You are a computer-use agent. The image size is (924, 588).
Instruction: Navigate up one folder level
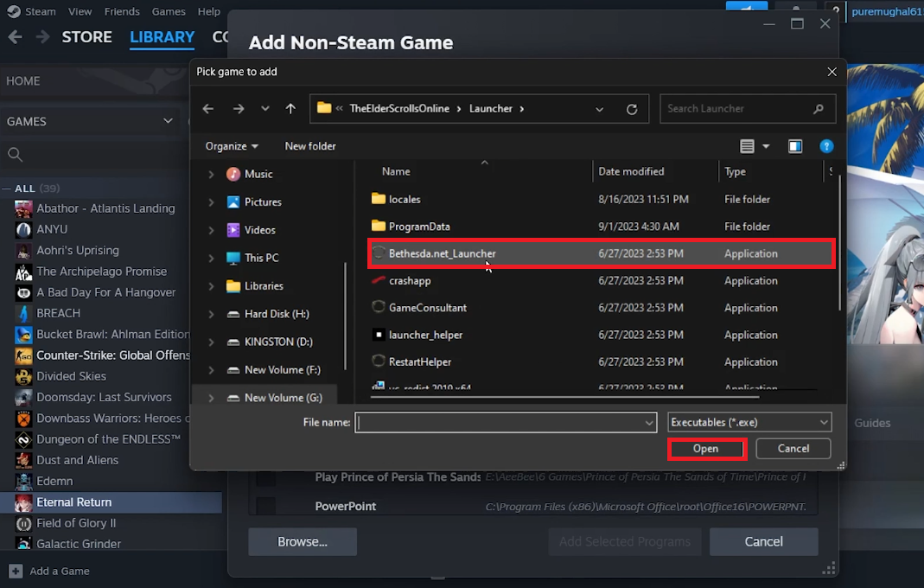(x=290, y=108)
